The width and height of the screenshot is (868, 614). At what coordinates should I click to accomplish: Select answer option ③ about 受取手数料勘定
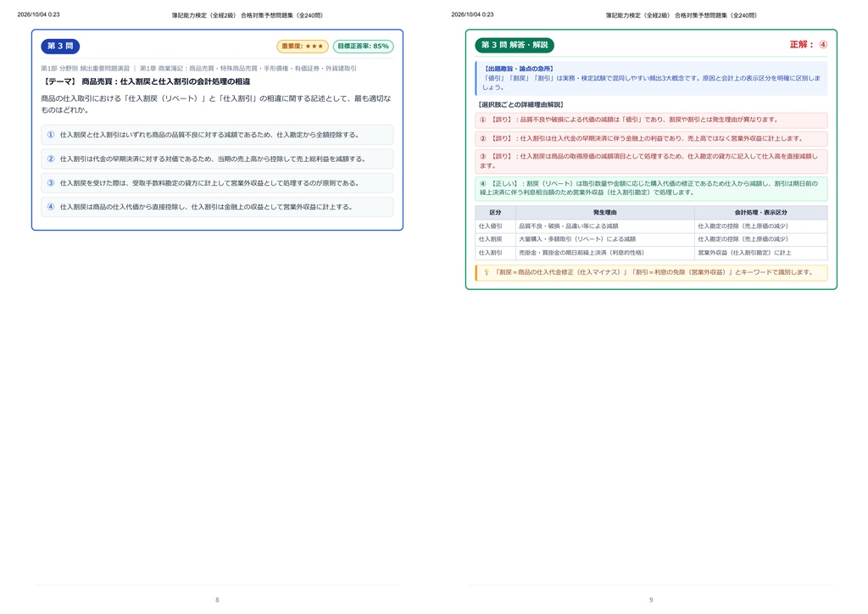click(217, 182)
